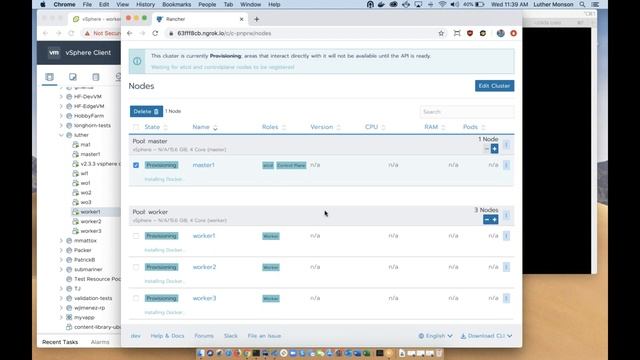
Task: Open master pool actions menu
Action: point(506,144)
